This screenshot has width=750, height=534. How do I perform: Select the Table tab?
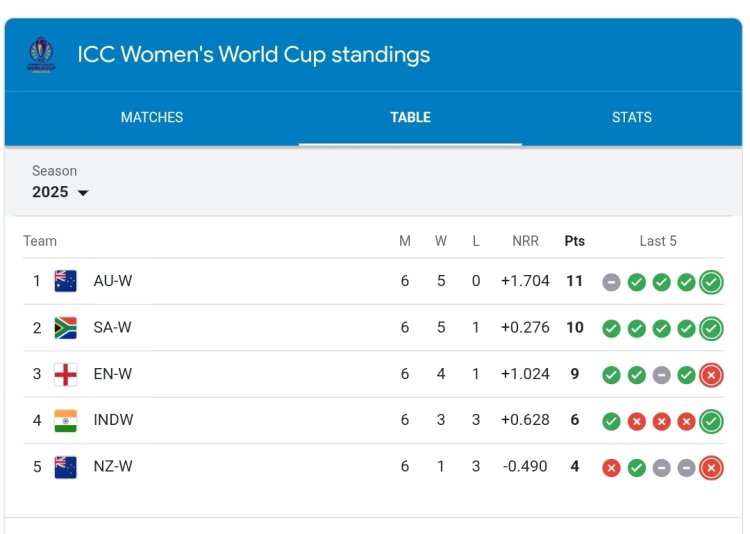point(410,117)
